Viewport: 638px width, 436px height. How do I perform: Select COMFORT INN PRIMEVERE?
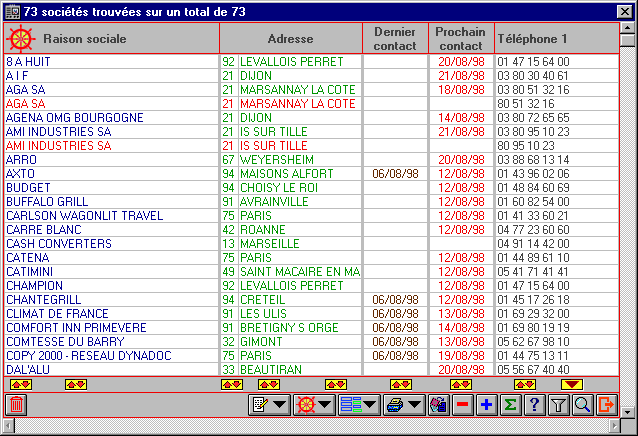(76, 328)
